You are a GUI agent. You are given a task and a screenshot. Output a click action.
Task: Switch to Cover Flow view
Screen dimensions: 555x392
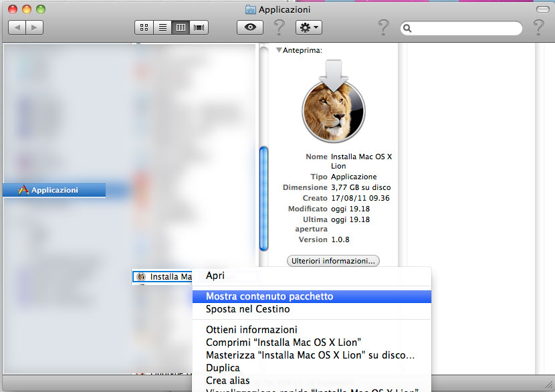(199, 27)
